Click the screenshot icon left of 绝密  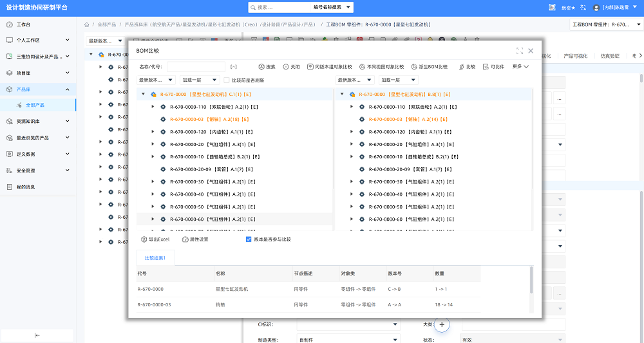pos(553,7)
